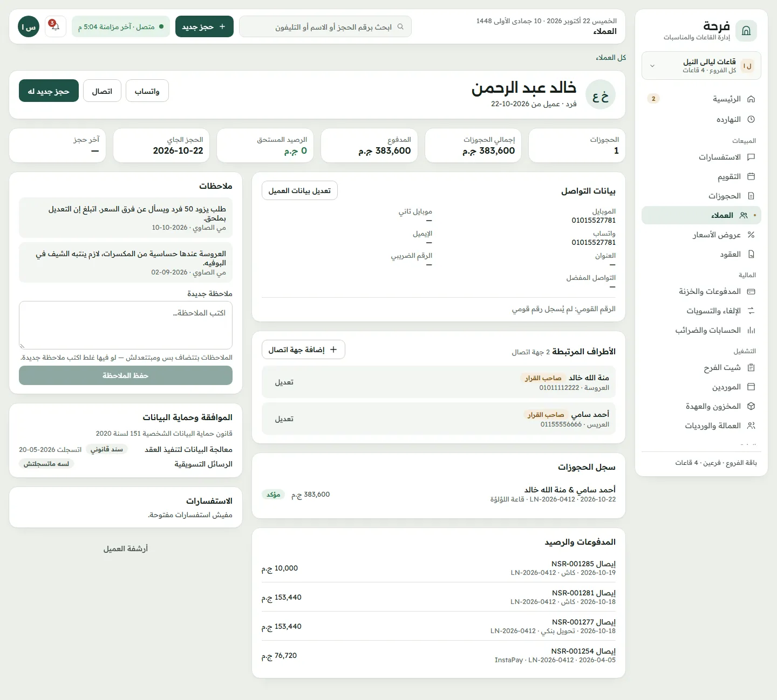
Task: Click the اكتب الملاحظة text area
Action: point(126,325)
